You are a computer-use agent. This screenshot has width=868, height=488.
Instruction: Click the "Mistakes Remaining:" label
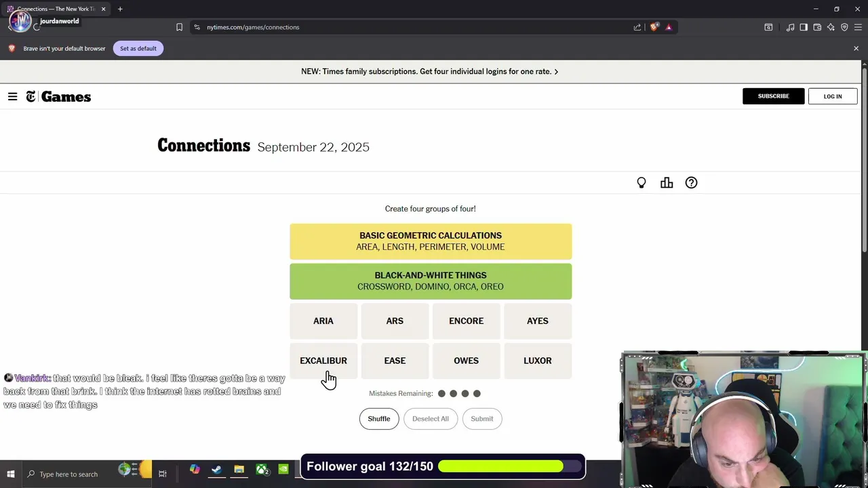click(401, 393)
